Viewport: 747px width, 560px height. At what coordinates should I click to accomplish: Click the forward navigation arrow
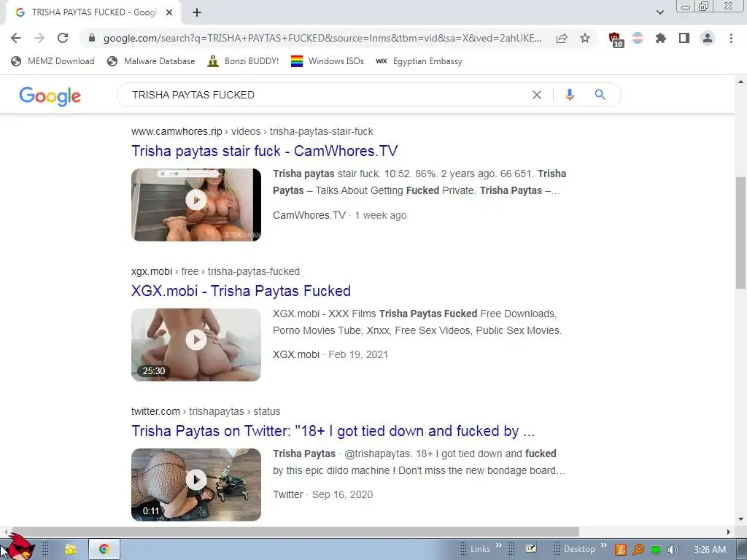pos(39,38)
